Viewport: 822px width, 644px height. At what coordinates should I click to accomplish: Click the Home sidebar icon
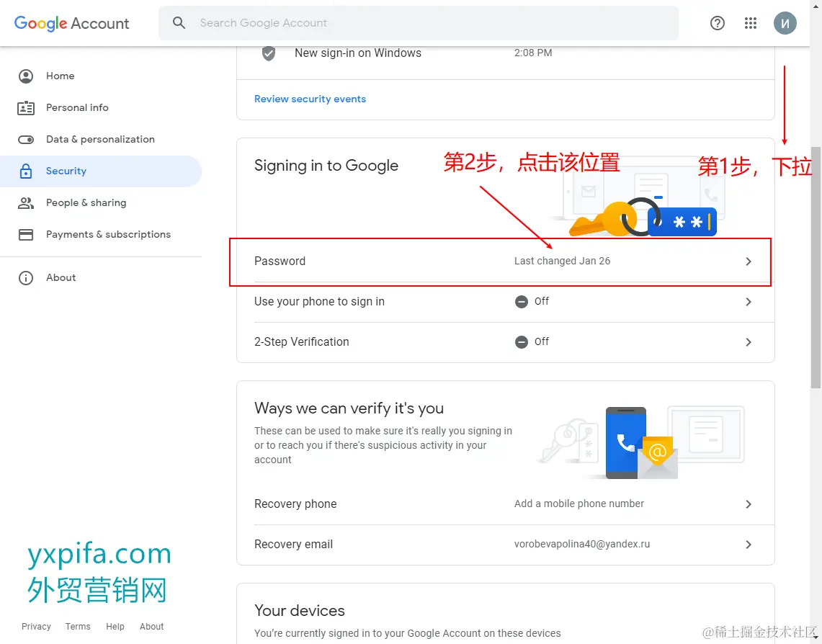[26, 76]
